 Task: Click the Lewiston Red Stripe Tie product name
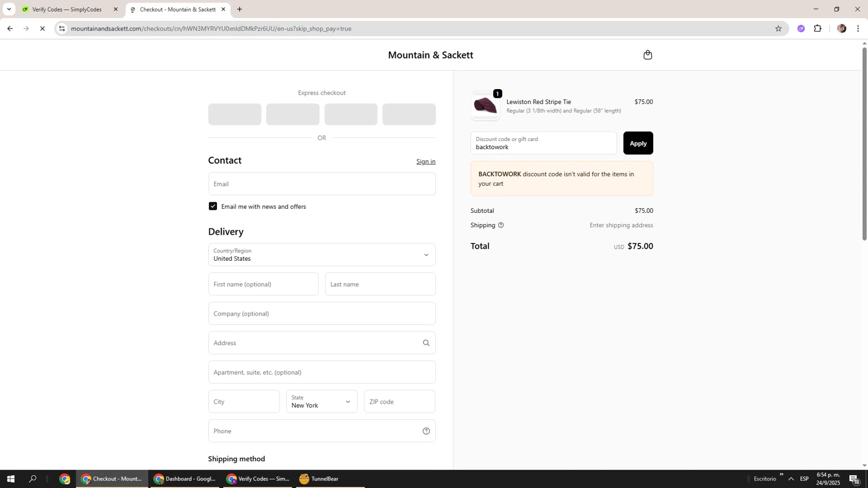(539, 102)
